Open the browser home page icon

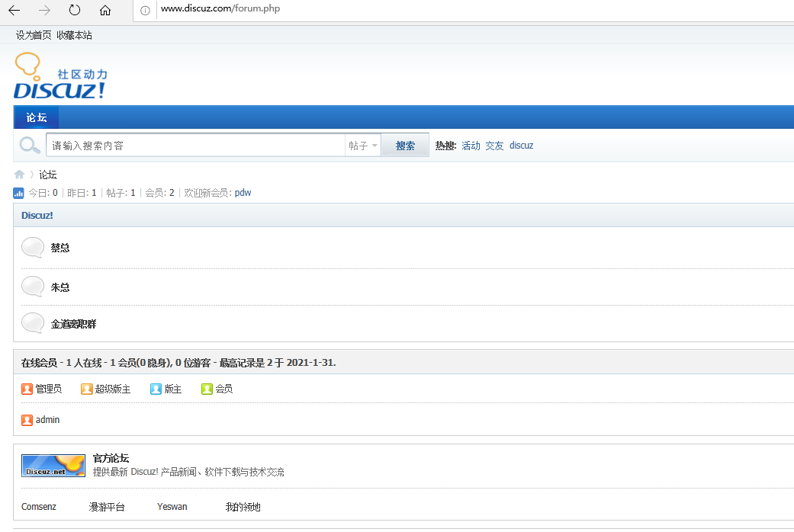click(104, 10)
